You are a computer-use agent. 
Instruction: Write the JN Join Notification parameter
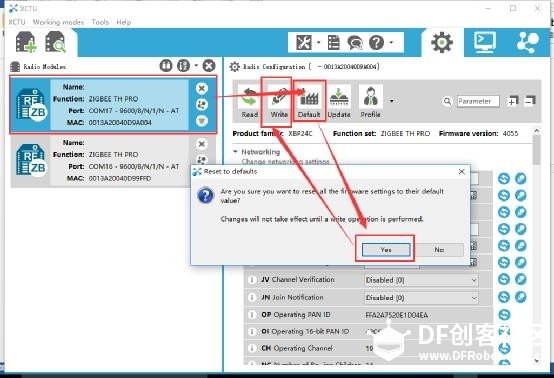[x=520, y=297]
